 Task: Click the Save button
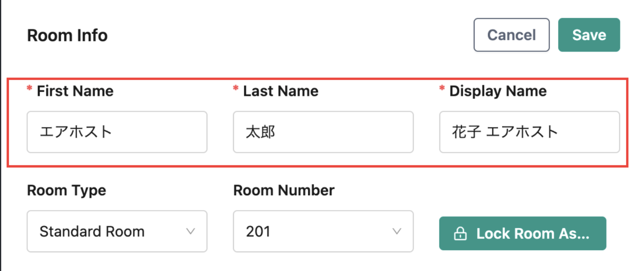pyautogui.click(x=589, y=35)
